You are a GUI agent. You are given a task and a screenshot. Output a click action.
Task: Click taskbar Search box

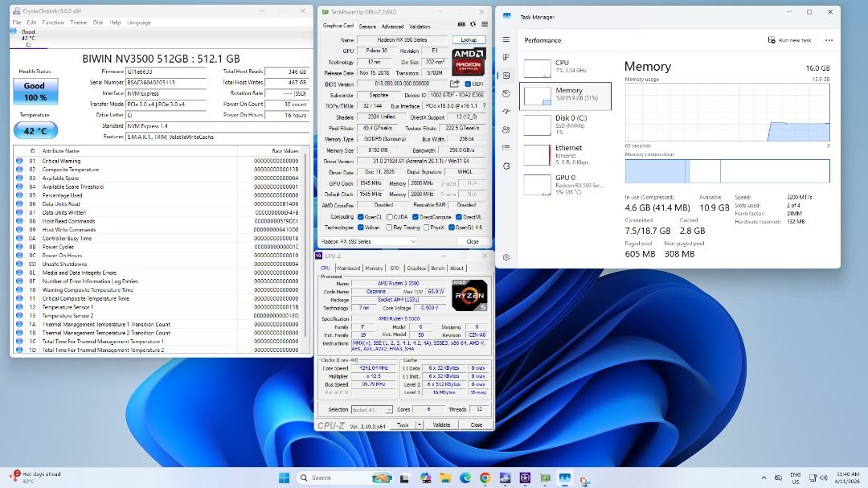(346, 478)
